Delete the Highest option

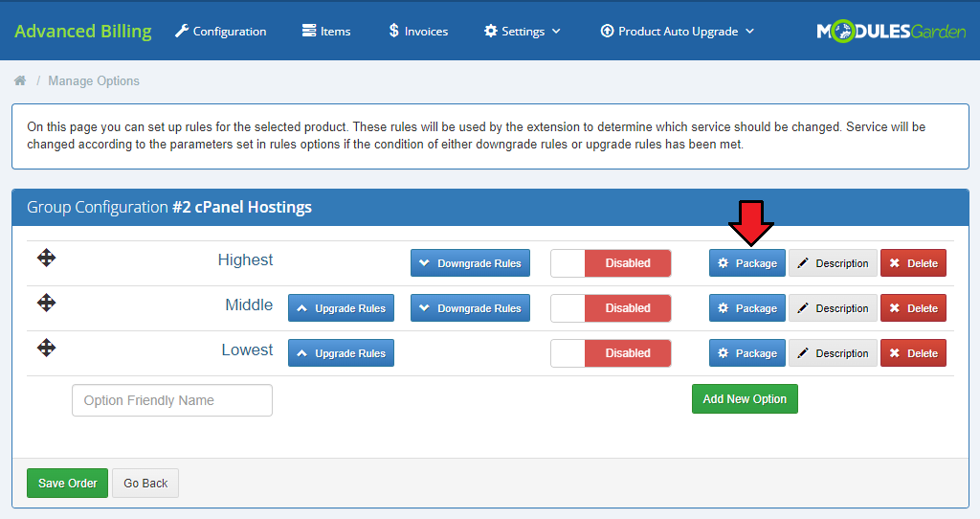(913, 263)
